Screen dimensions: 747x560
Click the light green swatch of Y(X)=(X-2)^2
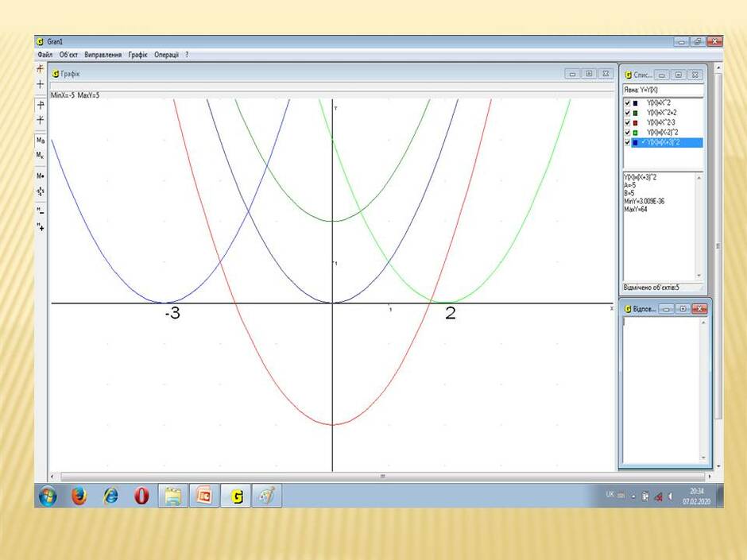635,133
